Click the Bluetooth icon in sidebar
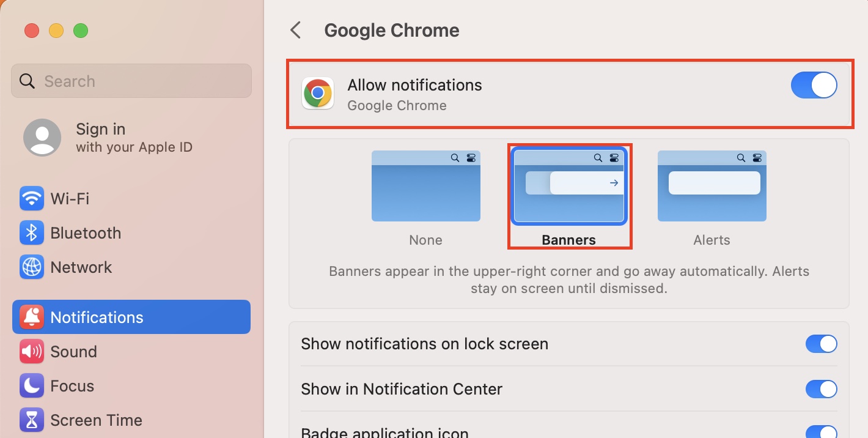This screenshot has height=438, width=868. [x=31, y=233]
